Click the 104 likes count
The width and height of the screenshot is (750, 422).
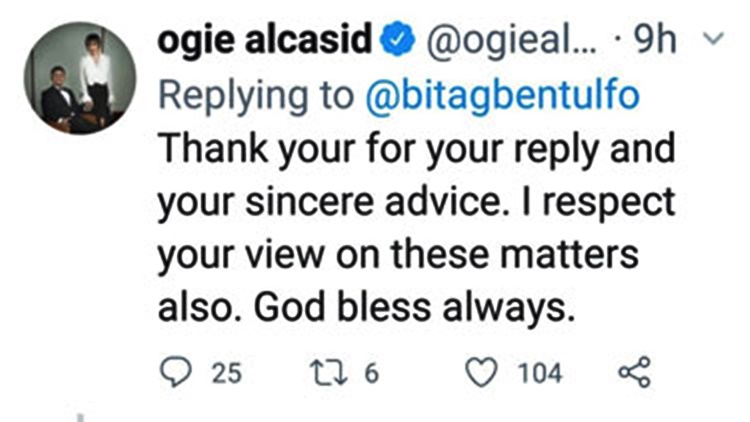pyautogui.click(x=539, y=374)
